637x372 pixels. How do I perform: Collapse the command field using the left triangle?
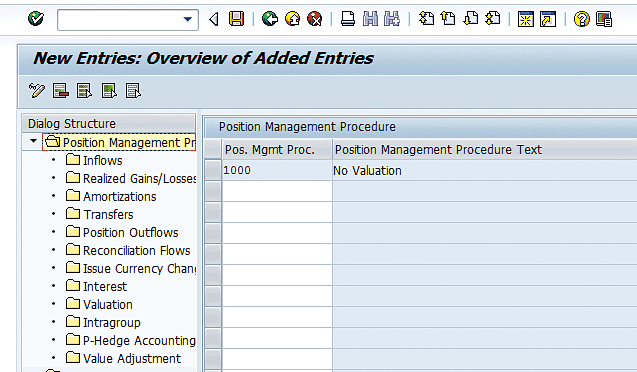214,19
